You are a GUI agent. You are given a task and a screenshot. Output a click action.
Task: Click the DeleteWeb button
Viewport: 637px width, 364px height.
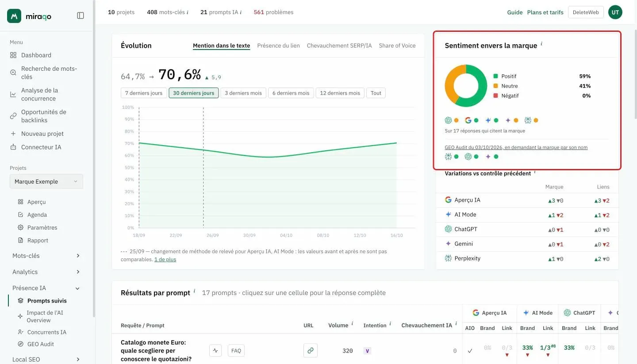point(586,12)
